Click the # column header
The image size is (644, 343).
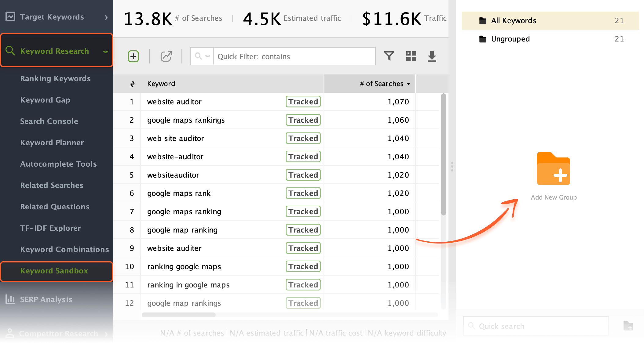click(x=132, y=84)
